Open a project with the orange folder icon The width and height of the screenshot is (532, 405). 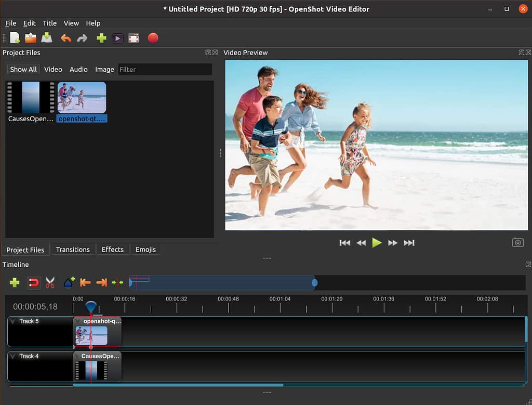pyautogui.click(x=31, y=38)
